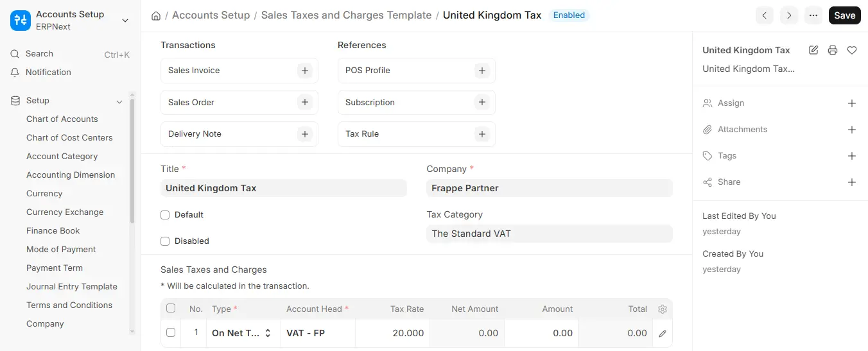
Task: Click the plus next to Tax Rule
Action: [482, 134]
